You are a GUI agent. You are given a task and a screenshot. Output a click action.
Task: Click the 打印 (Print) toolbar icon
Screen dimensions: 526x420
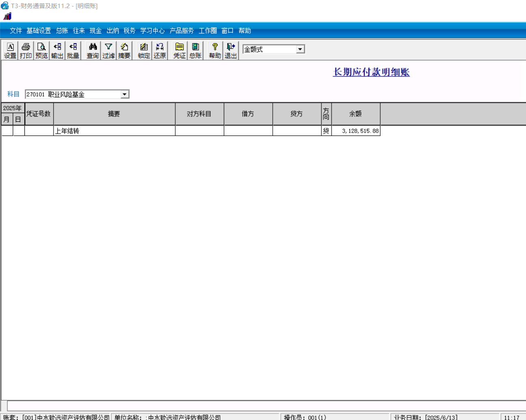pos(26,50)
